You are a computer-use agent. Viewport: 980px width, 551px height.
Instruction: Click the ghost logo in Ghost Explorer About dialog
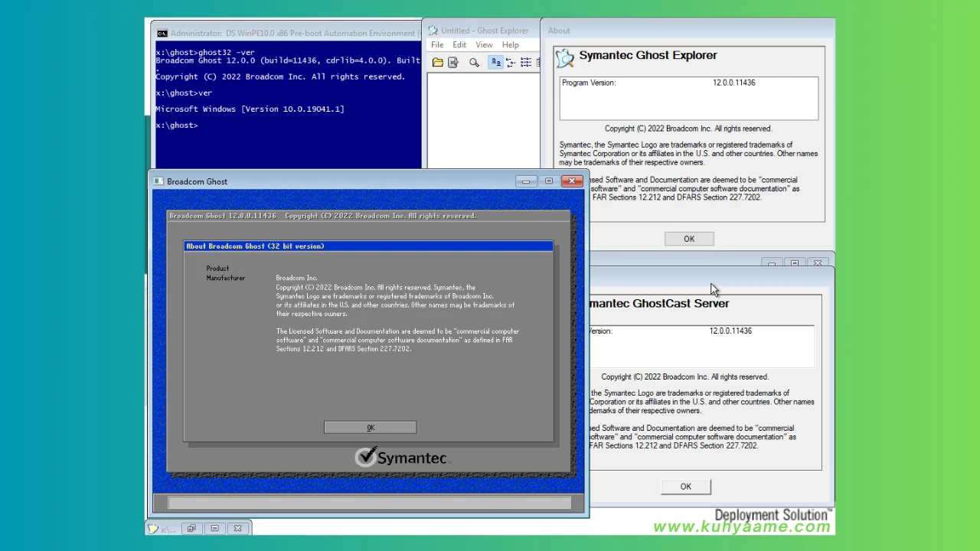tap(565, 57)
